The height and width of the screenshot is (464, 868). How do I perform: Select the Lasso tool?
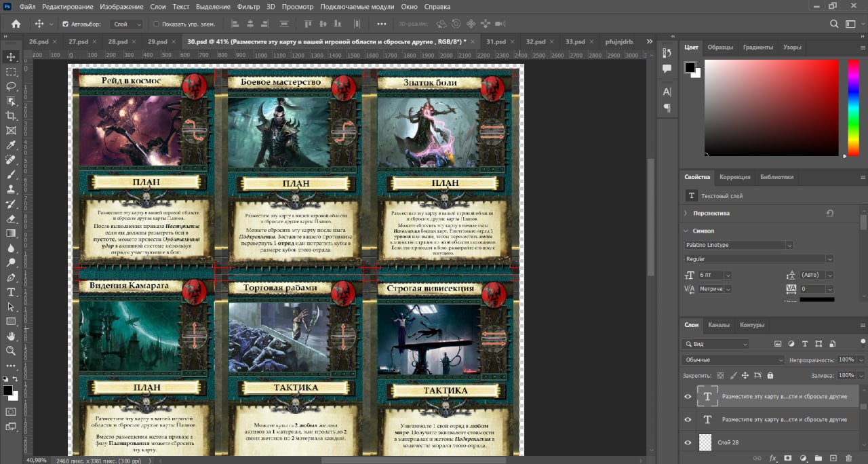click(x=11, y=86)
